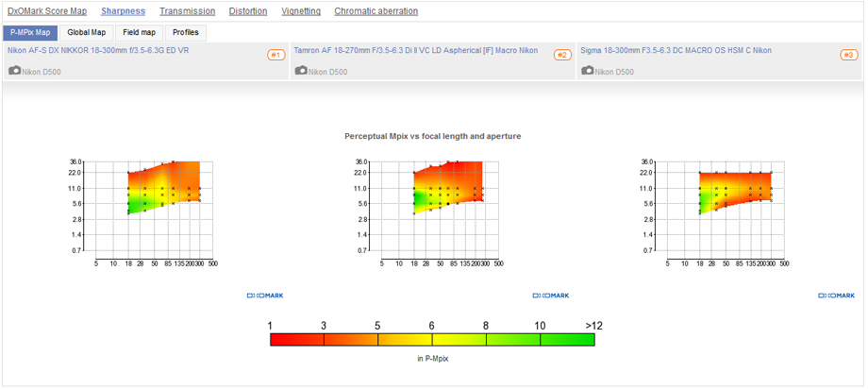Click Nikon D500 text under the Sigma lens
This screenshot has height=389, width=868.
614,72
